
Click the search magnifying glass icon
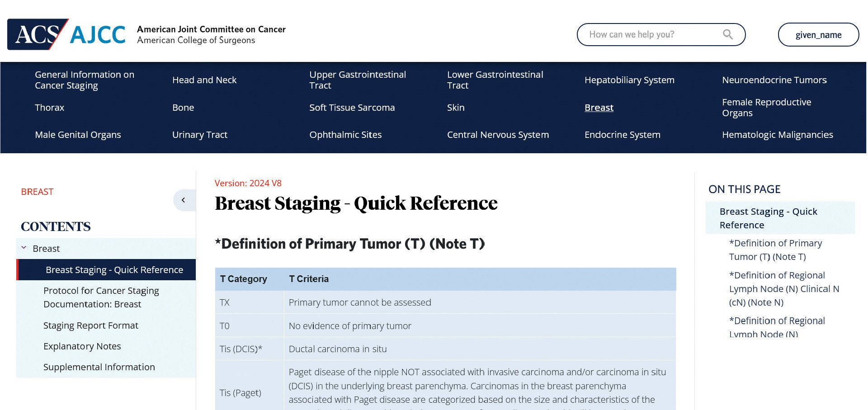(728, 34)
